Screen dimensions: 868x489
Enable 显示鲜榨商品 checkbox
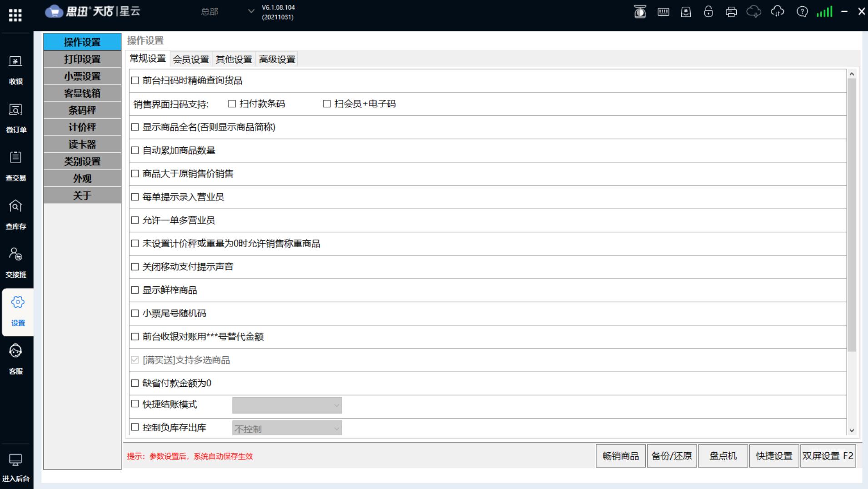135,290
